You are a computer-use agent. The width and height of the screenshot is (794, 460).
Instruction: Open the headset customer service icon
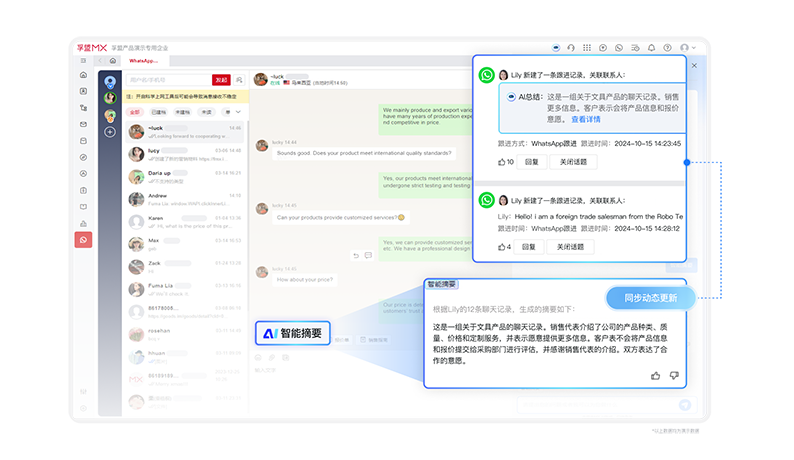click(x=571, y=48)
